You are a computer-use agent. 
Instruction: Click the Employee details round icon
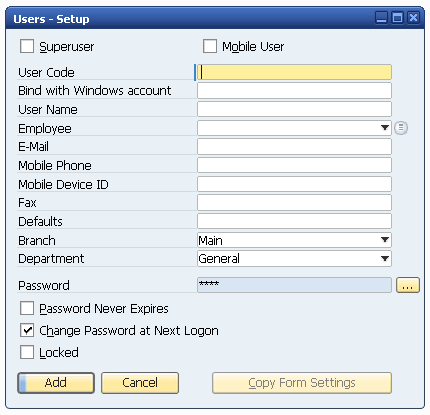[x=401, y=128]
